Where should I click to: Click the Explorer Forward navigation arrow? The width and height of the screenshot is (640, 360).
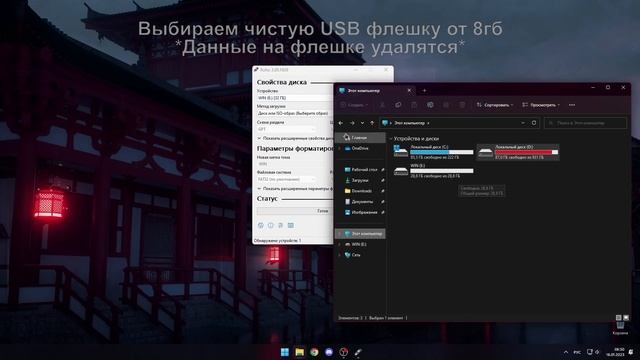tap(352, 123)
